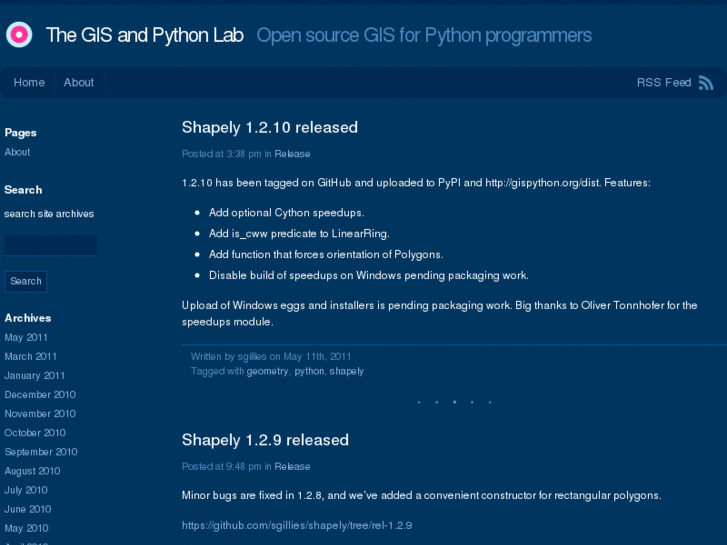Image resolution: width=727 pixels, height=545 pixels.
Task: Focus the site archives search field
Action: [x=51, y=245]
